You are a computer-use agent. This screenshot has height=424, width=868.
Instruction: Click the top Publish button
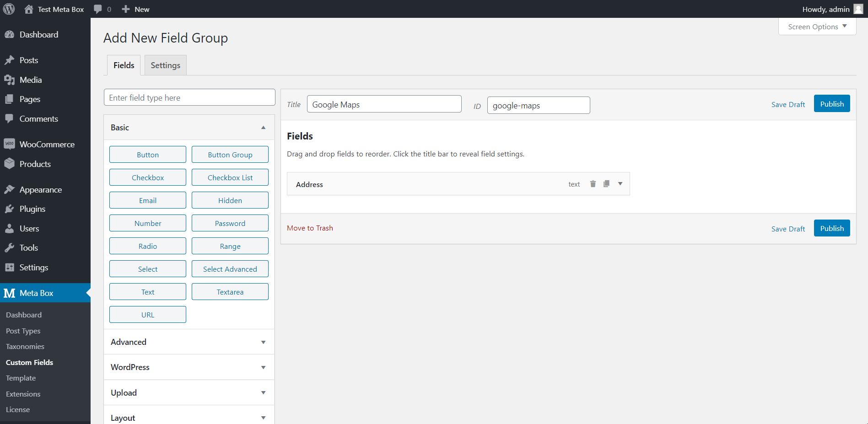coord(832,104)
